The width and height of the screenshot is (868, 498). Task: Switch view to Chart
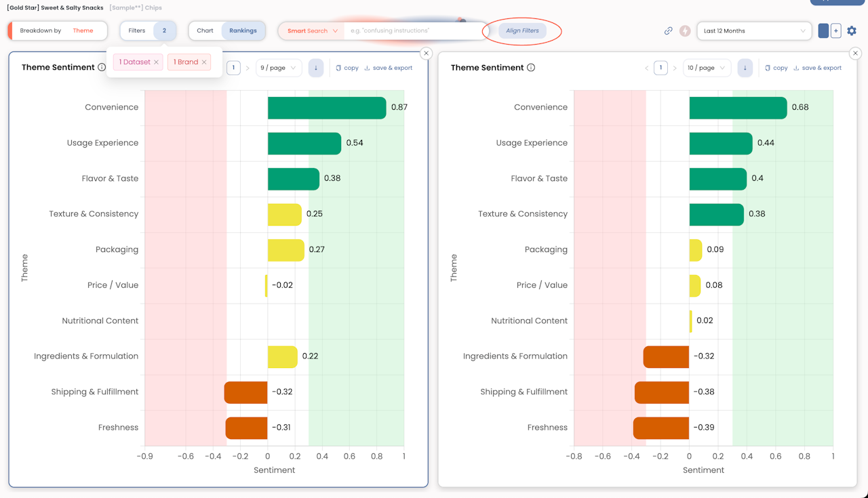tap(205, 31)
